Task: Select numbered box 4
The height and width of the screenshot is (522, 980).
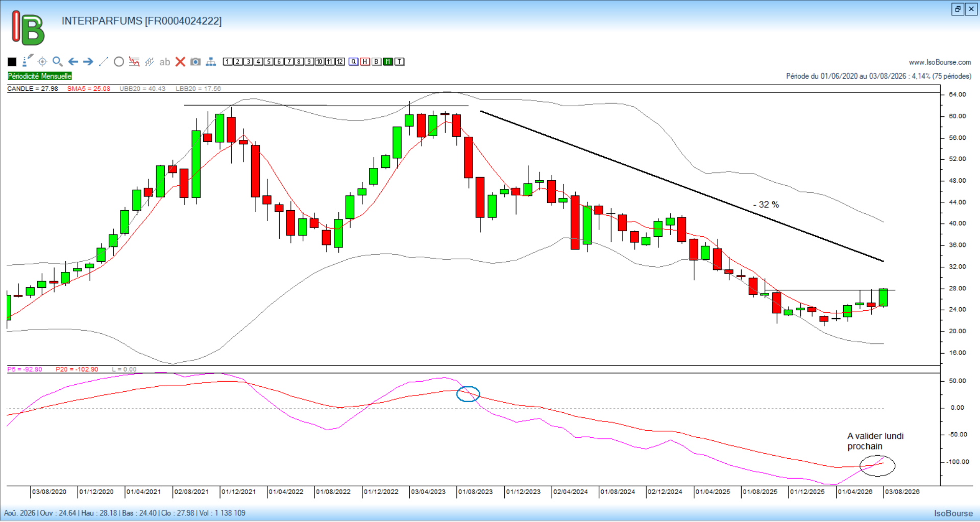Action: [258, 62]
